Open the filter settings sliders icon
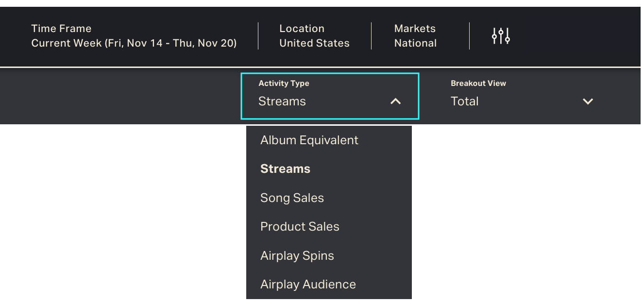644x302 pixels. pyautogui.click(x=501, y=36)
